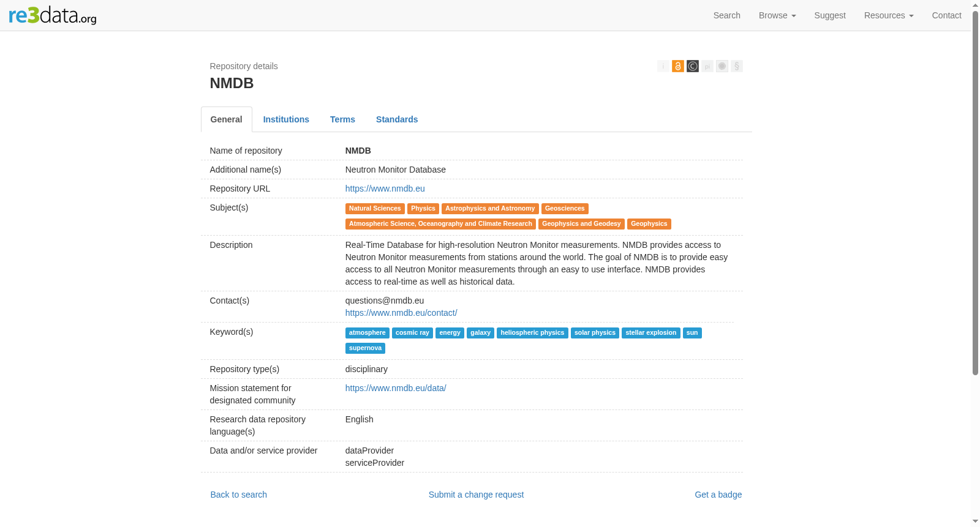Click the greyed-out 'pi' persistent identifier icon
Screen dimensions: 980x527
(707, 66)
